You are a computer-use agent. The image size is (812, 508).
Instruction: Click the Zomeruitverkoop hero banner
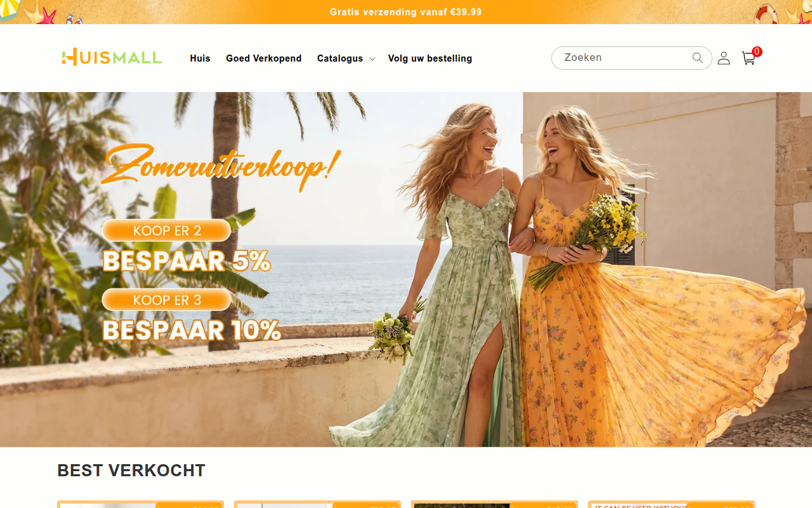[406, 269]
